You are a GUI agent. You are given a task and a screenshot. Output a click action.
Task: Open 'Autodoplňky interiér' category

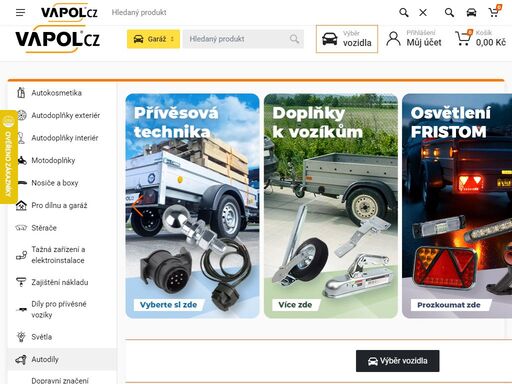(65, 138)
